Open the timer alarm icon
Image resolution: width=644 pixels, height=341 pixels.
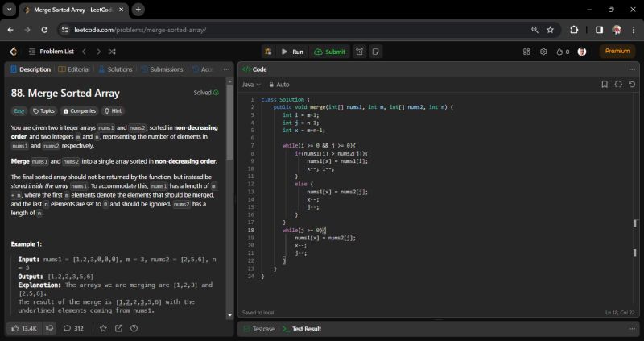point(359,52)
